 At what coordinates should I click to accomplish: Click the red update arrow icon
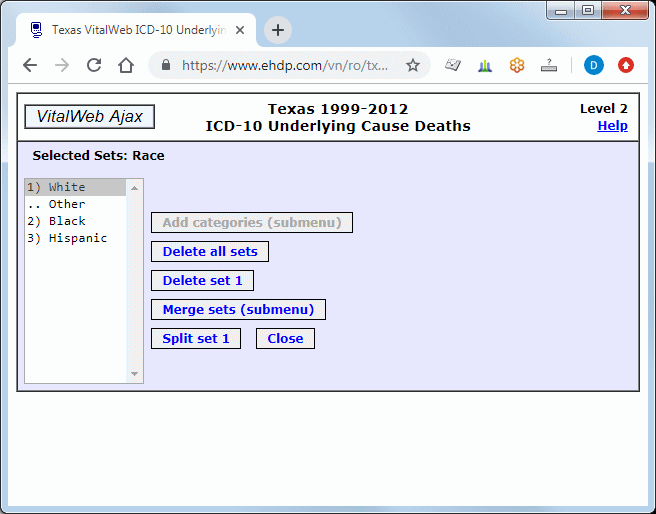click(626, 66)
